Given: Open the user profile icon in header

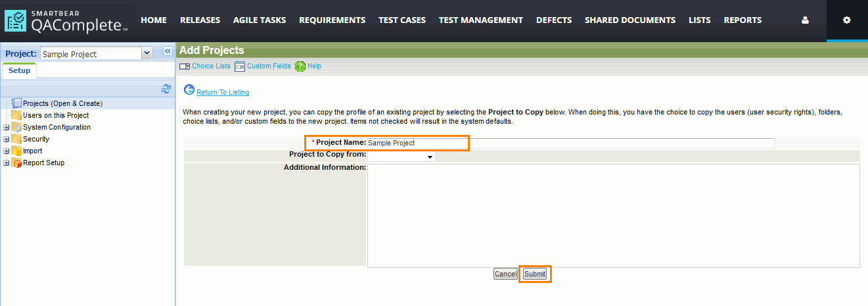Looking at the screenshot, I should pos(805,20).
